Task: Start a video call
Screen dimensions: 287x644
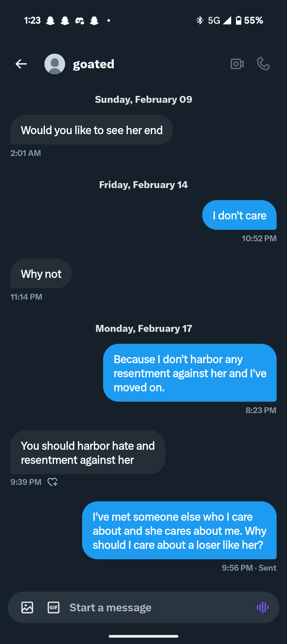Action: click(237, 64)
